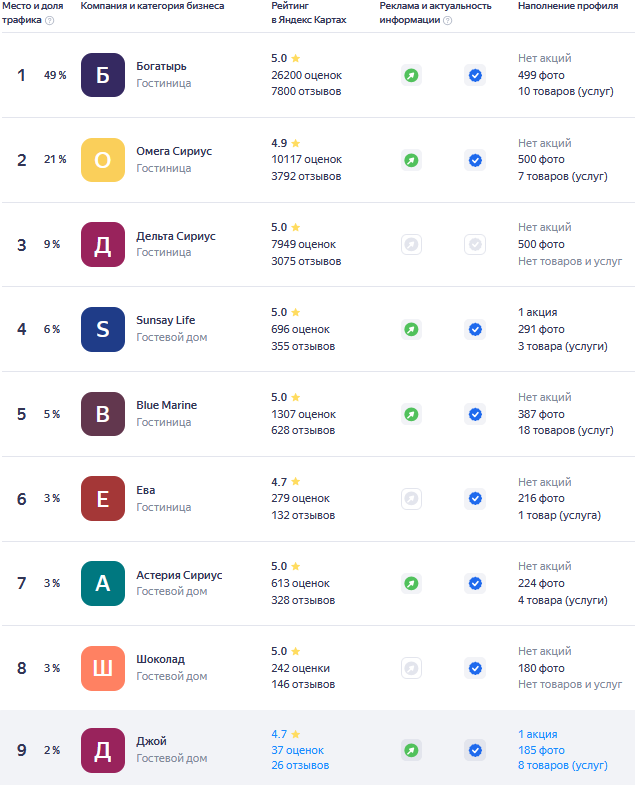Click the yellow О avatar of Омега Сириус
Image resolution: width=635 pixels, height=785 pixels.
(x=103, y=160)
